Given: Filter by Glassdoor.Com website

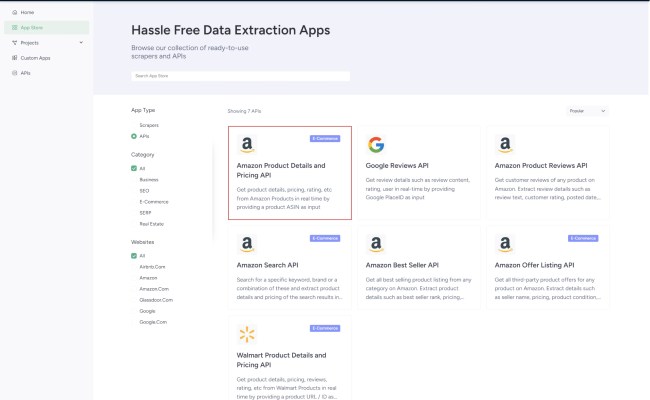Looking at the screenshot, I should point(156,300).
